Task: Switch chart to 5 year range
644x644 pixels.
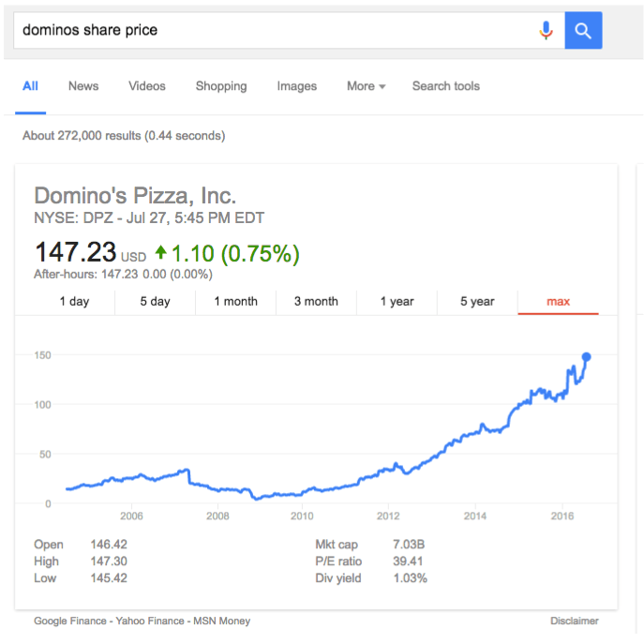Action: pos(477,302)
